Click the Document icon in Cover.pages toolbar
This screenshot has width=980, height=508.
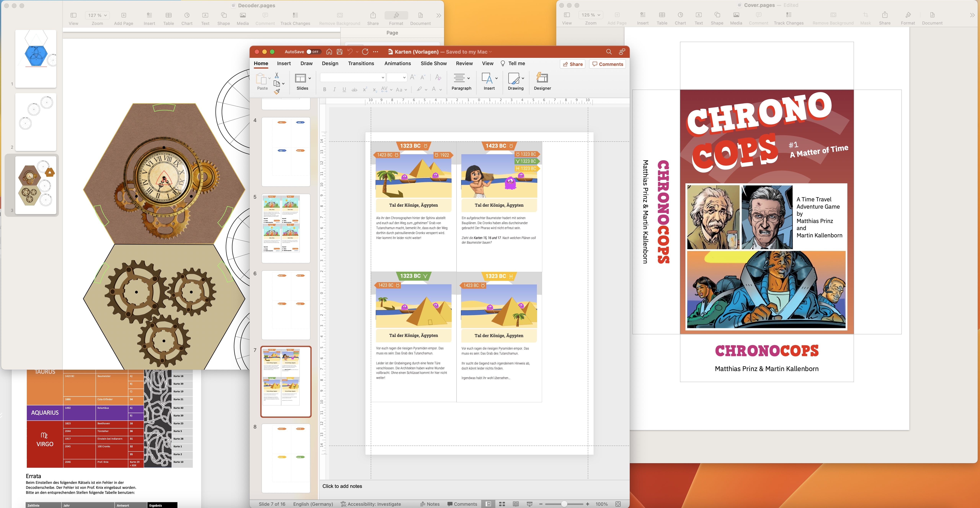coord(932,15)
